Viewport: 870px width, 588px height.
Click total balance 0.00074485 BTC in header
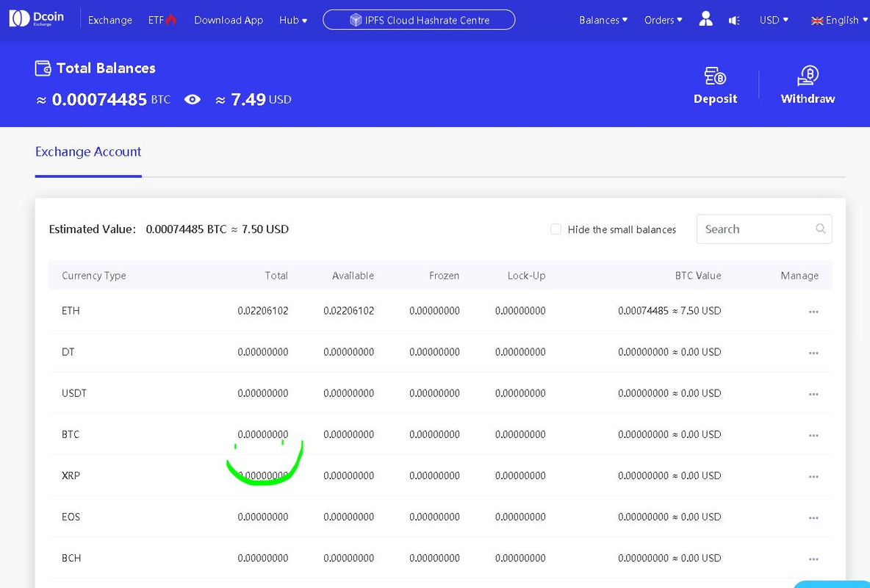click(x=111, y=99)
